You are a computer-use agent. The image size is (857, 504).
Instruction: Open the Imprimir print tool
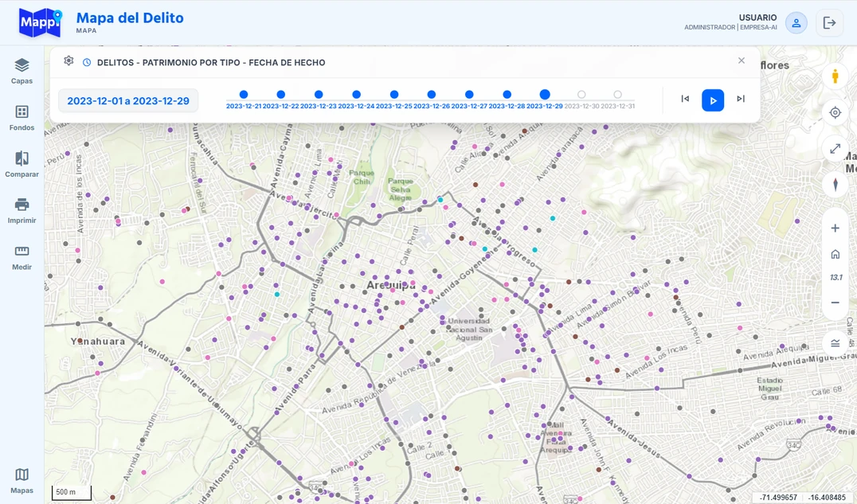click(x=22, y=211)
